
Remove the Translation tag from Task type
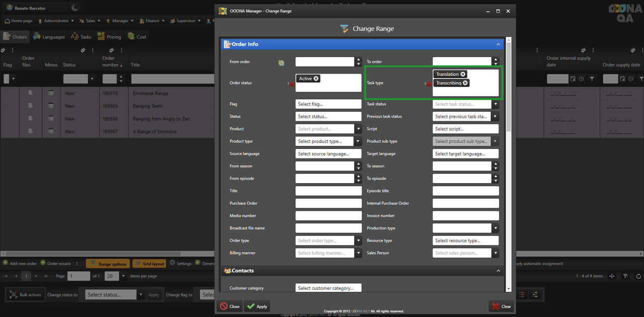463,74
